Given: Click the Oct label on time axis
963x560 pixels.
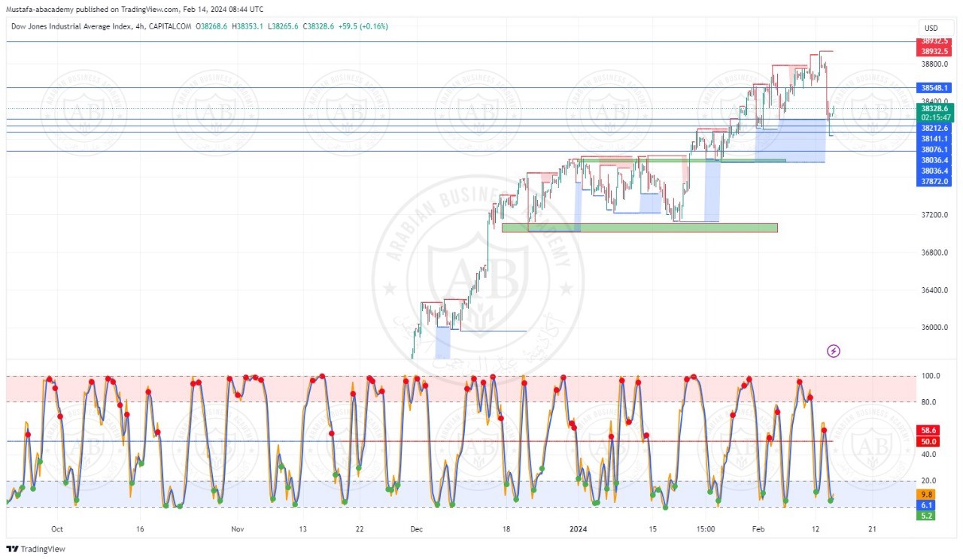Looking at the screenshot, I should point(57,529).
